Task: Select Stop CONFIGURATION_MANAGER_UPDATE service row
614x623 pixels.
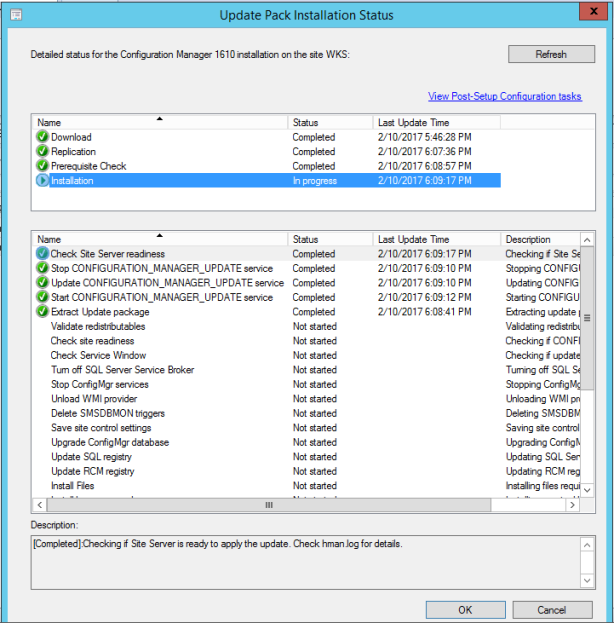Action: tap(308, 268)
